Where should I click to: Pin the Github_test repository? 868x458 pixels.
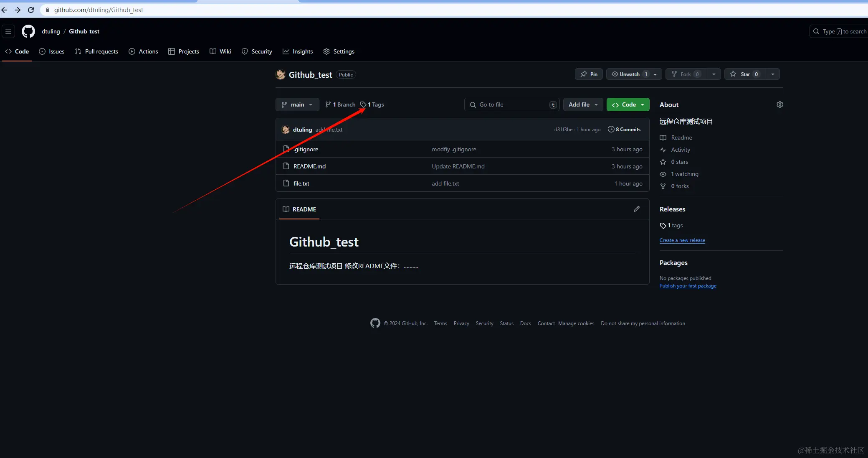[x=589, y=74]
